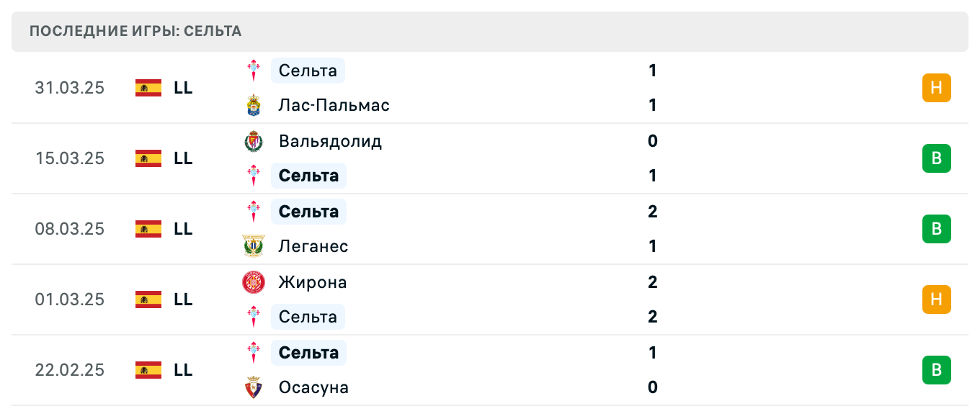This screenshot has height=419, width=980.
Task: Click the Сельта club crest icon
Action: (254, 71)
